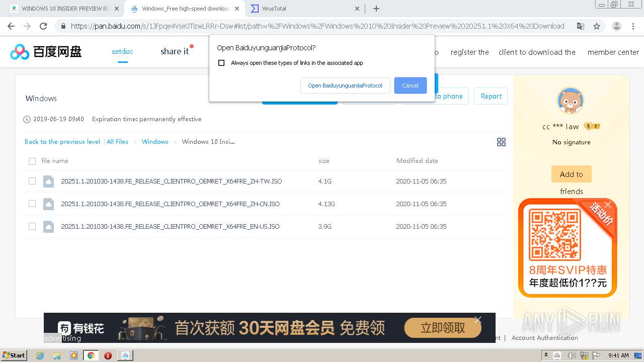Click the Baidu Netdisk logo
The image size is (644, 362).
(46, 51)
